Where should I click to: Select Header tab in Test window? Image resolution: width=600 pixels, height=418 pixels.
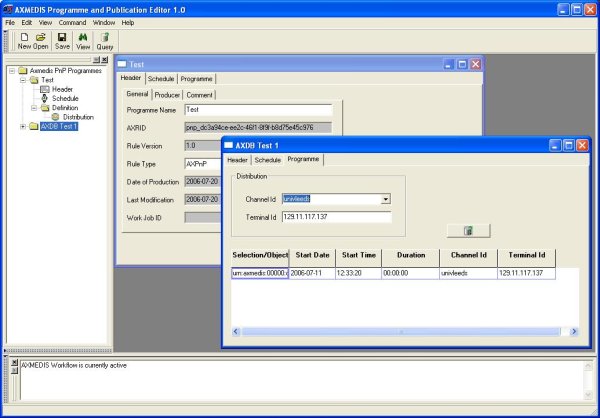click(131, 78)
